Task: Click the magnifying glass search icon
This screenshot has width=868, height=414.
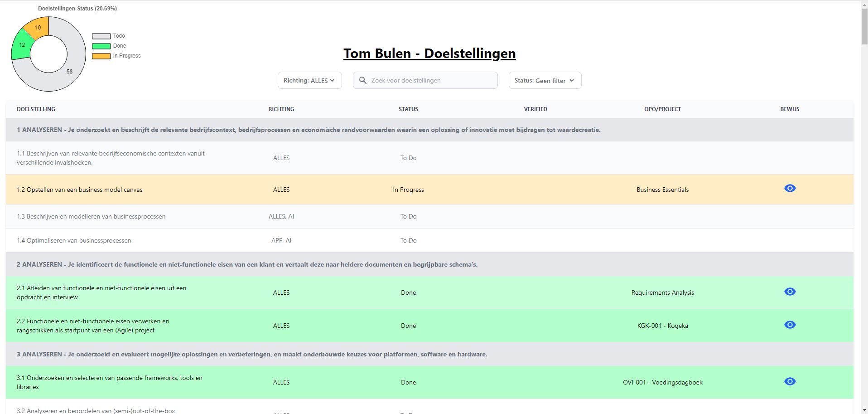Action: [362, 80]
